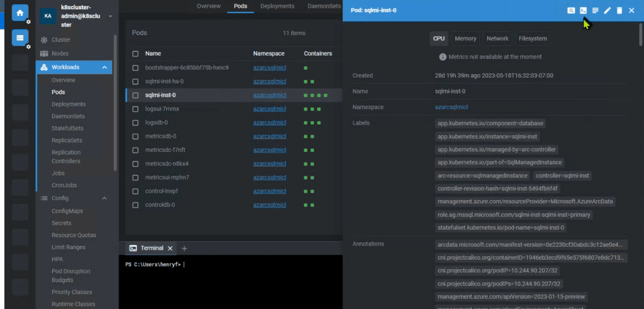644x309 pixels.
Task: Show pod logs icon in details header
Action: click(595, 10)
